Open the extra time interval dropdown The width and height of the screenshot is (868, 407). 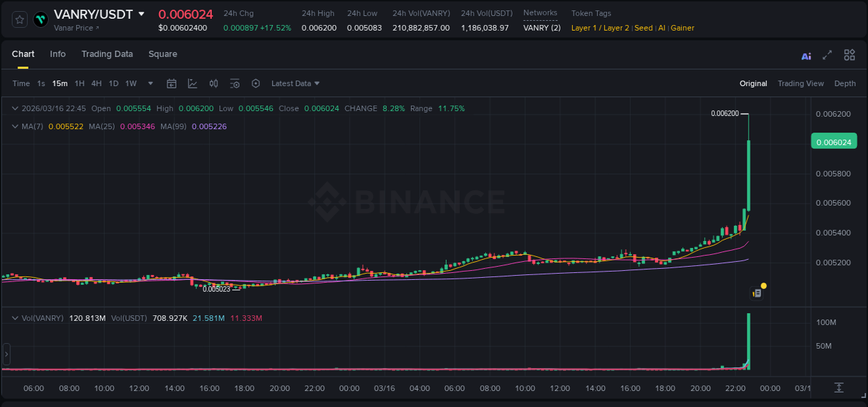pyautogui.click(x=149, y=83)
